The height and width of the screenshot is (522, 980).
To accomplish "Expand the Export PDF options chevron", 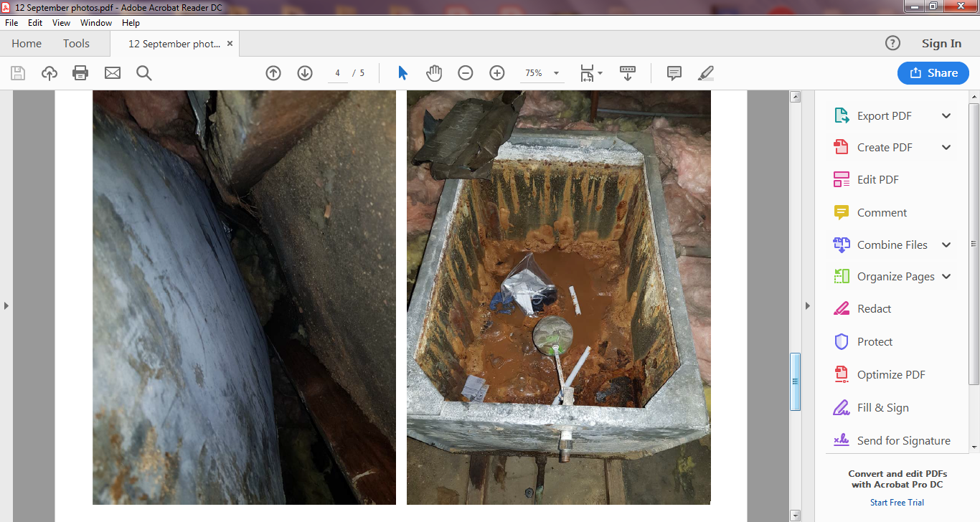I will coord(946,116).
